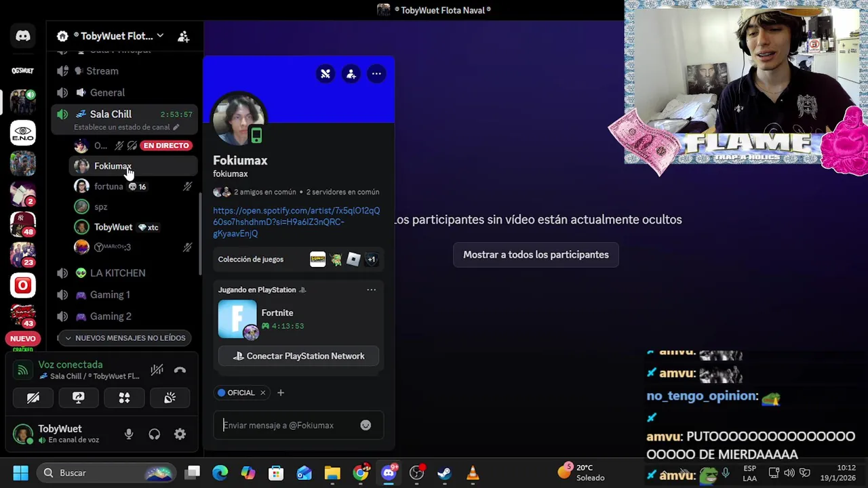Click profile crossed-swords action icon
This screenshot has height=488, width=868.
pos(325,74)
